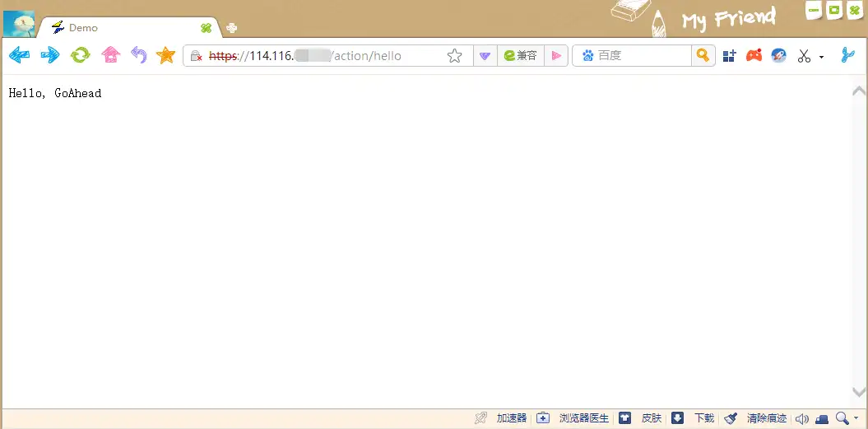
Task: Toggle the 兼容 compatibility mode button
Action: tap(520, 56)
